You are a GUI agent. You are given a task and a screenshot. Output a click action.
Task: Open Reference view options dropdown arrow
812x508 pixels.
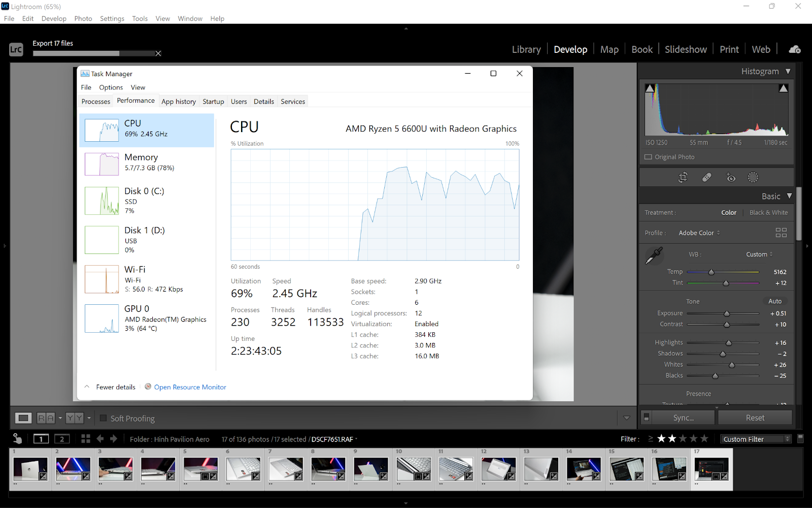point(60,418)
